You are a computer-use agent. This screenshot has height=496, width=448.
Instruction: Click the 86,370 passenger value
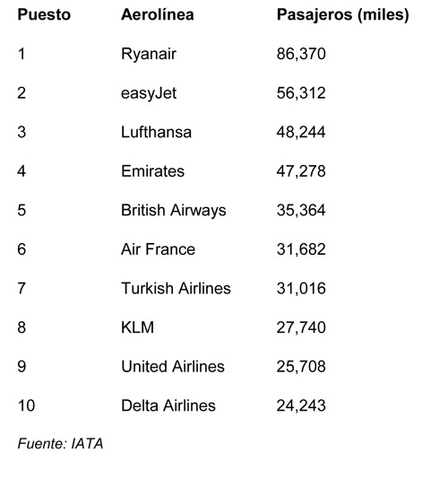point(301,54)
